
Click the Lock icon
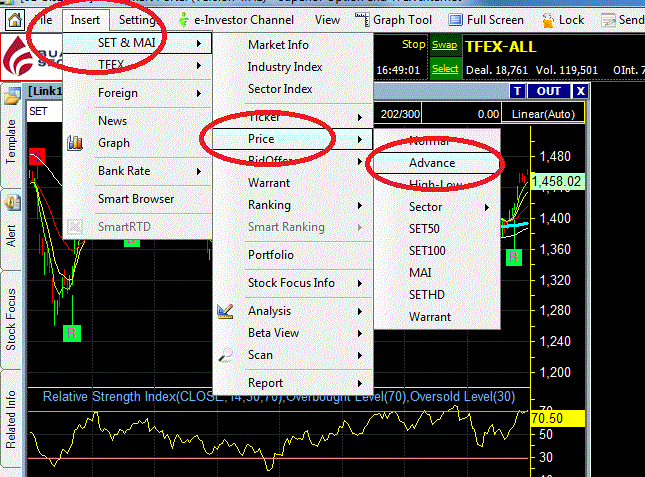point(548,20)
